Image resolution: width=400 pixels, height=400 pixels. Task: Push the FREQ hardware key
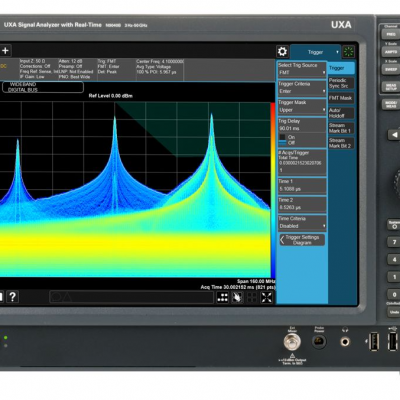click(390, 34)
